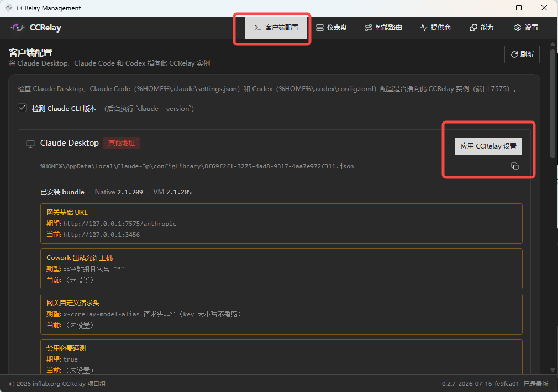Go to the 提供商 tab

435,28
